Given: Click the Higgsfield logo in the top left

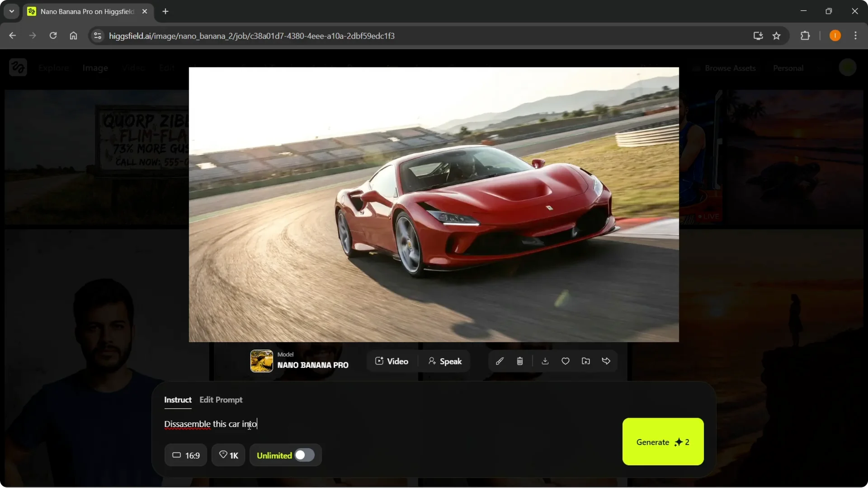Looking at the screenshot, I should tap(18, 67).
